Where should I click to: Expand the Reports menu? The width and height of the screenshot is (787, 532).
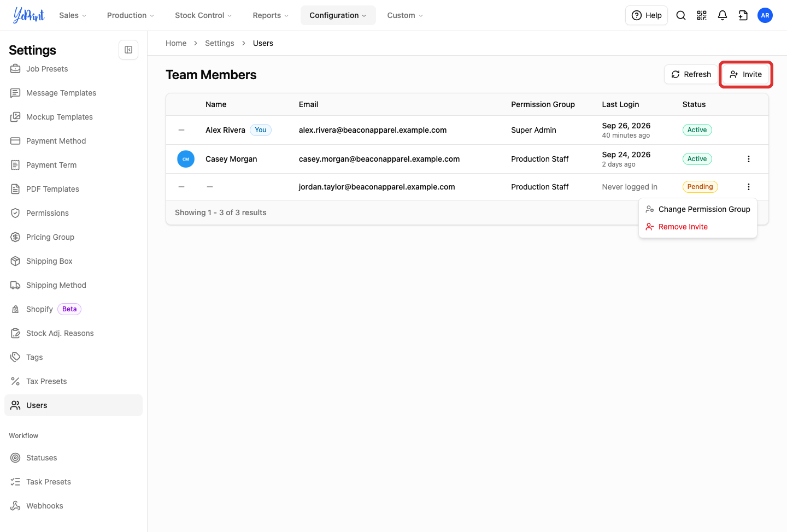coord(271,15)
